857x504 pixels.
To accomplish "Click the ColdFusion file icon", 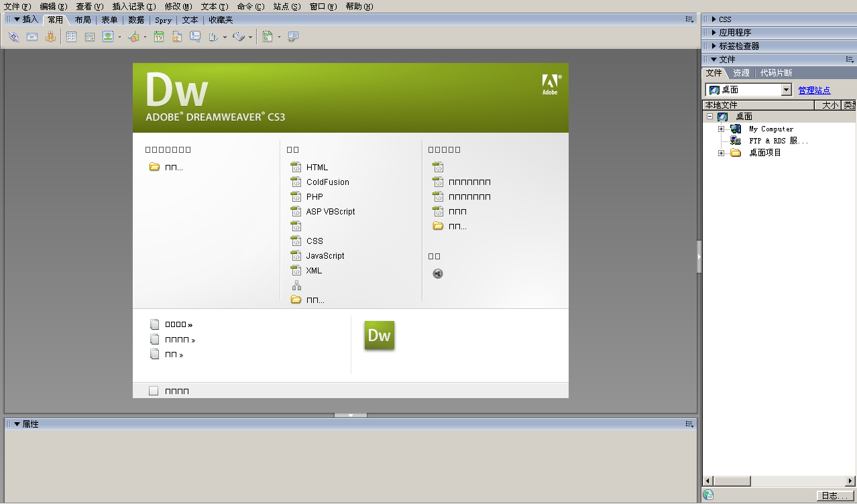I will pos(296,182).
